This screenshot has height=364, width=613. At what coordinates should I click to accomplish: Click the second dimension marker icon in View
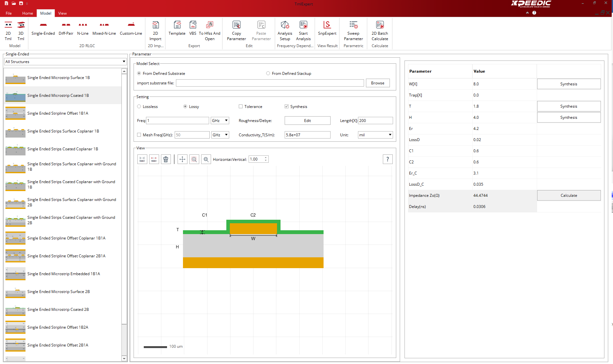coord(154,159)
